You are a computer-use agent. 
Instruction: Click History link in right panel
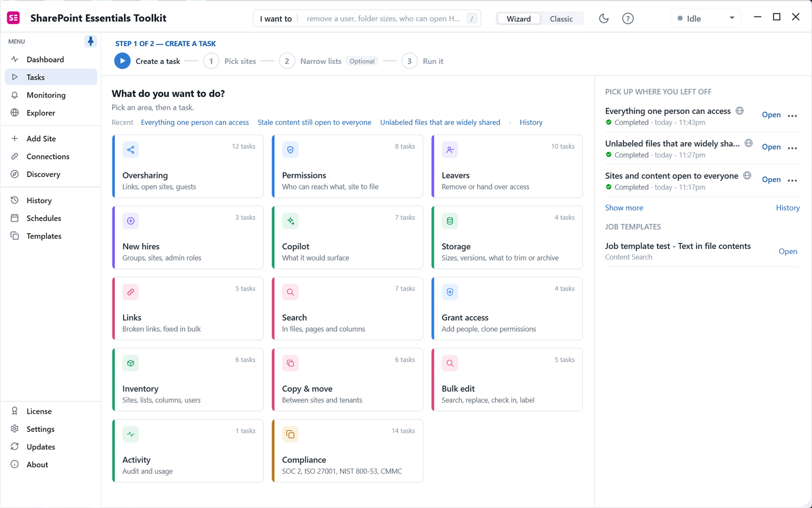click(788, 208)
